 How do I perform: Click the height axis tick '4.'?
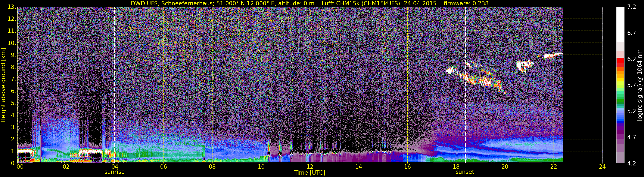click(x=13, y=115)
